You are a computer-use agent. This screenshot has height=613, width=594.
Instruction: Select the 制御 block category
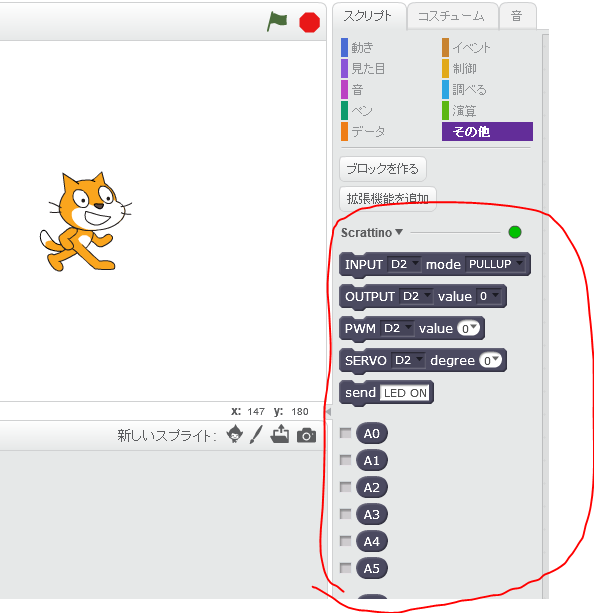point(459,69)
